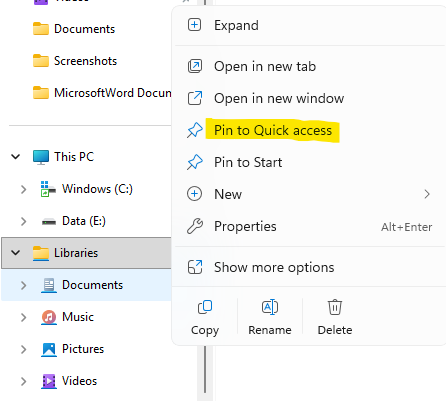Expand the Data (E:) drive node
Image resolution: width=446 pixels, height=401 pixels.
[23, 221]
